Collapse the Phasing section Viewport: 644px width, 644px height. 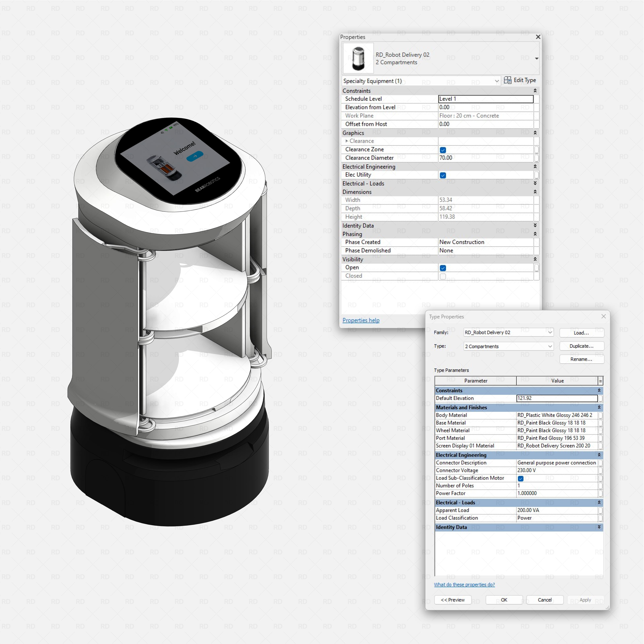click(x=535, y=234)
